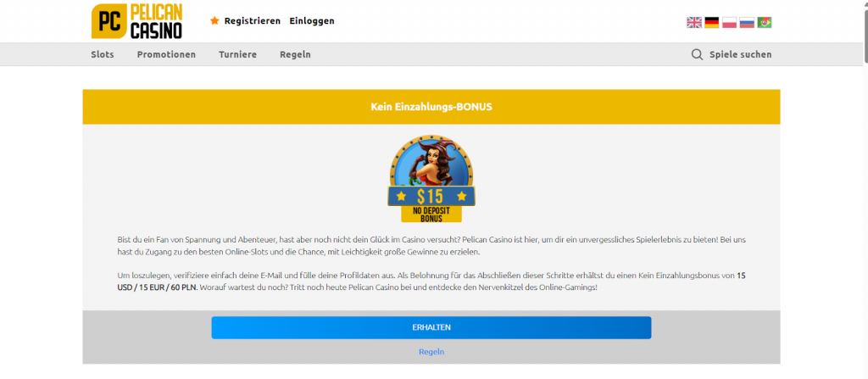This screenshot has height=379, width=868.
Task: Click the magnifying glass search icon
Action: coord(697,54)
